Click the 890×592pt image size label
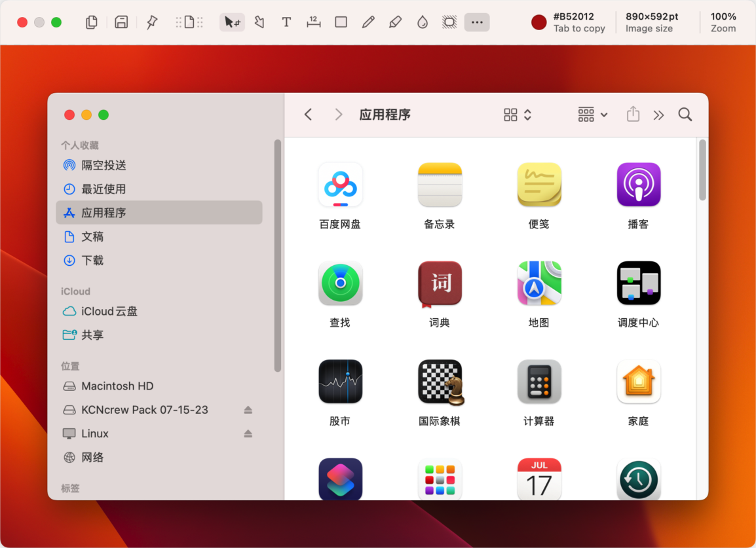 pyautogui.click(x=652, y=22)
